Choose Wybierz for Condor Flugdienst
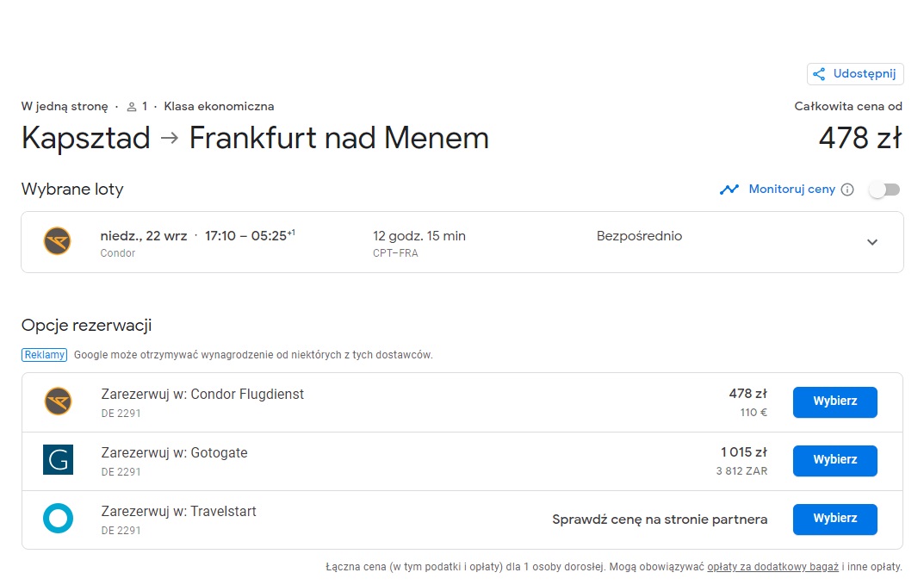The image size is (924, 585). click(835, 402)
